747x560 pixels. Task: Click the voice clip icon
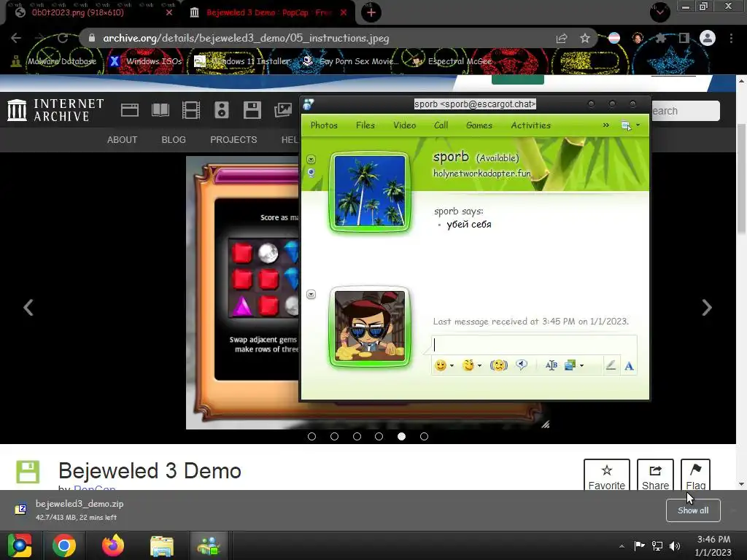[522, 365]
